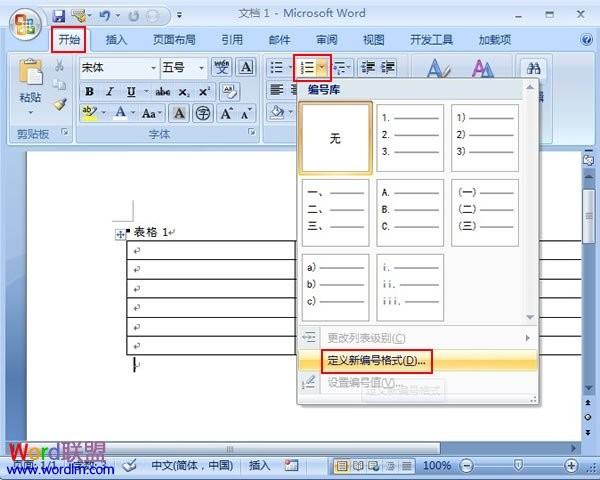Click the Paste icon
The height and width of the screenshot is (480, 600).
pos(30,76)
